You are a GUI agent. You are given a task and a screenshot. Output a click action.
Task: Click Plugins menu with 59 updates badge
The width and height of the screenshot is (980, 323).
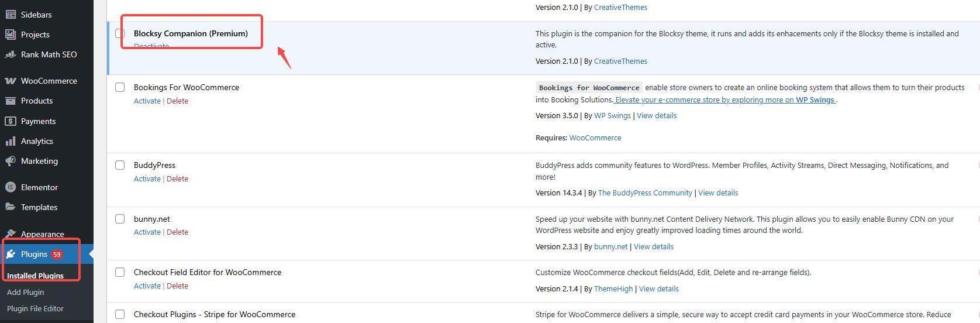tap(34, 254)
